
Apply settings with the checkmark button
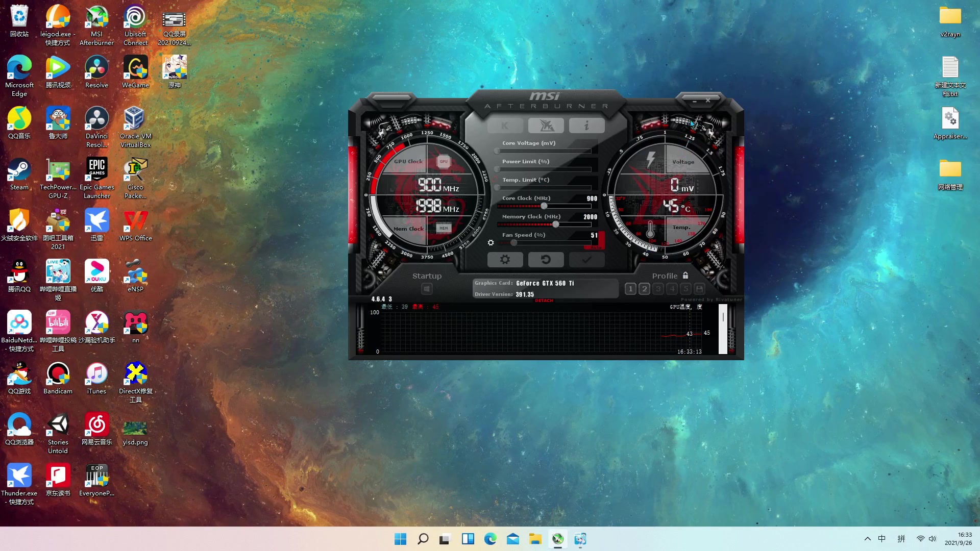tap(586, 260)
